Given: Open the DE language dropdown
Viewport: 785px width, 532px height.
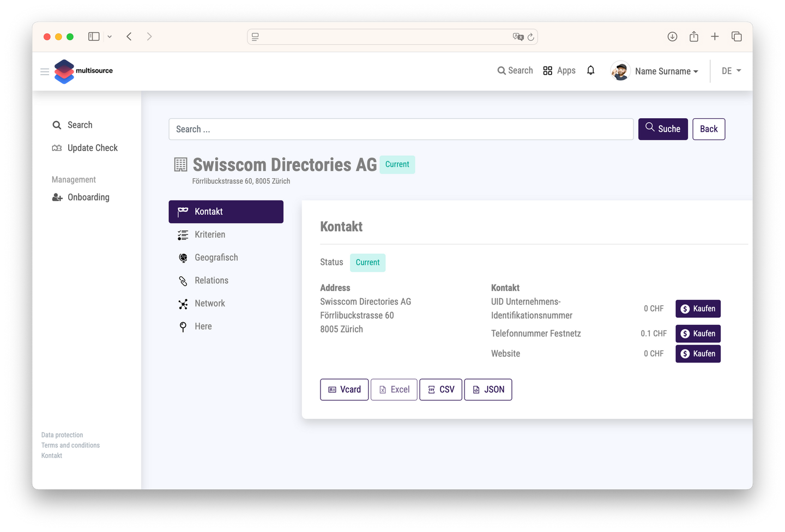Looking at the screenshot, I should tap(730, 71).
